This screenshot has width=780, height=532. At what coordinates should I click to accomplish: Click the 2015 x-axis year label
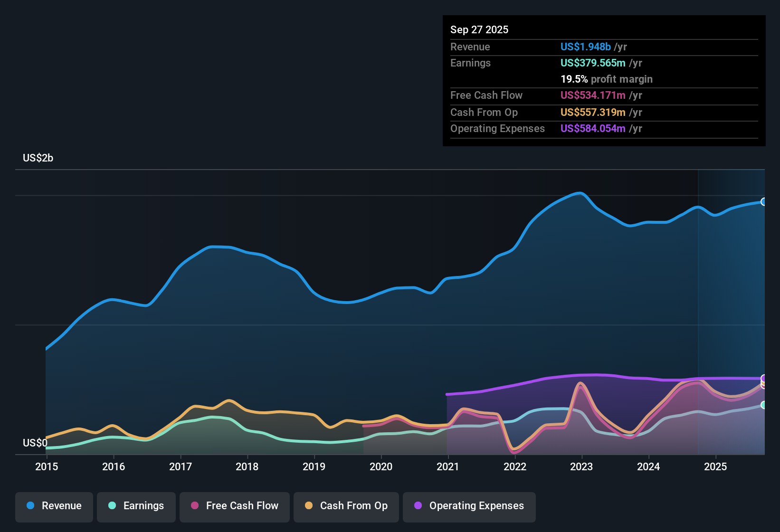(x=47, y=466)
